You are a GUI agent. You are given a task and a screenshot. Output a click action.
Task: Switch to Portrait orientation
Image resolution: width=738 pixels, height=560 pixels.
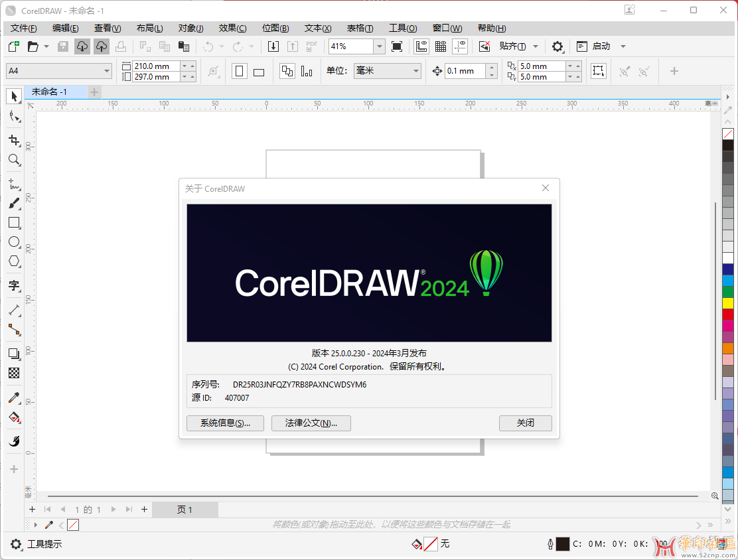239,71
